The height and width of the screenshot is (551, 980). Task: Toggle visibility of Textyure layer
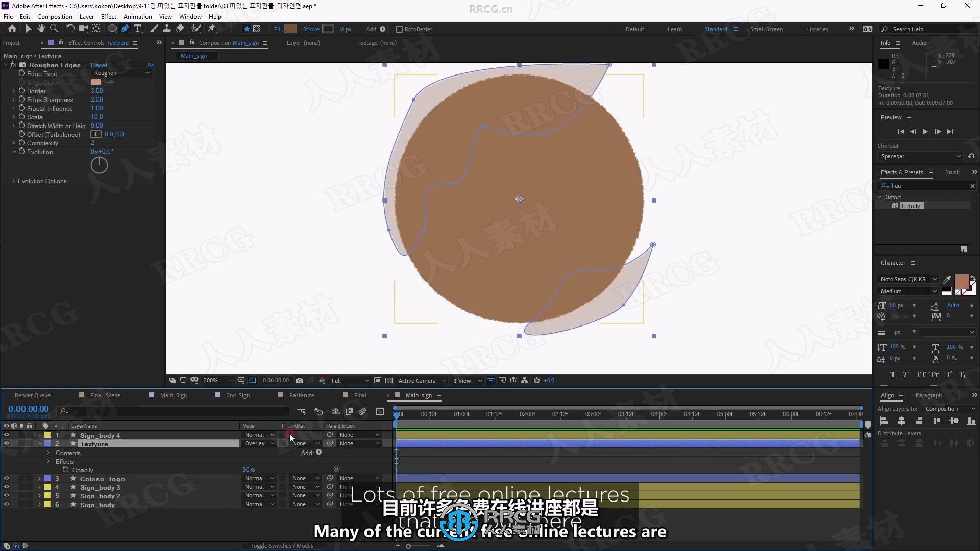(x=6, y=443)
